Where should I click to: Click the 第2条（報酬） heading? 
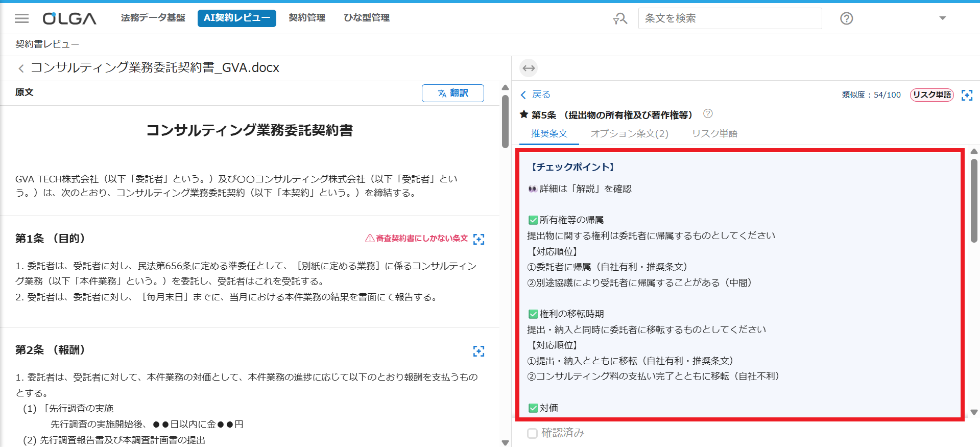[x=50, y=350]
